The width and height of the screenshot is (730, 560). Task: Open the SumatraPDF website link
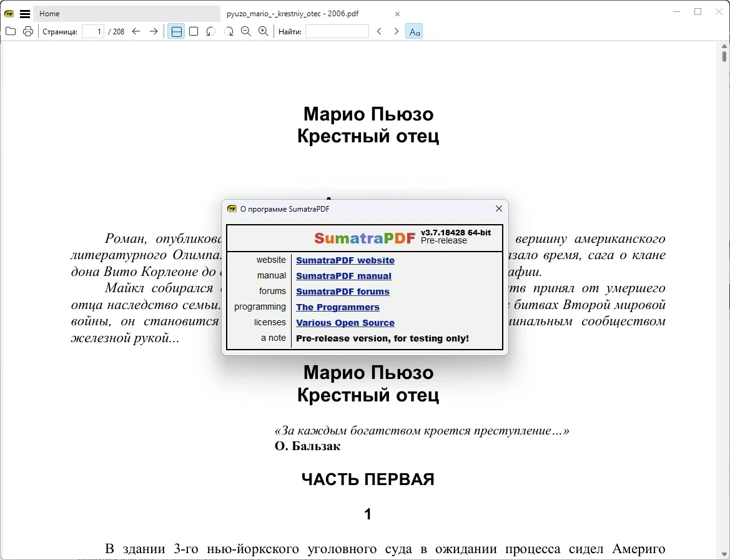tap(345, 260)
